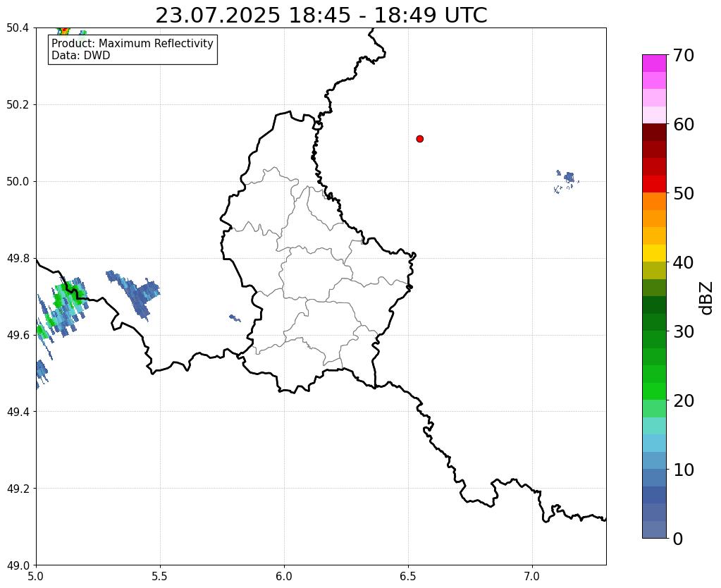This screenshot has height=588, width=721.
Task: Click the 6.0 longitude axis label
Action: (x=284, y=576)
